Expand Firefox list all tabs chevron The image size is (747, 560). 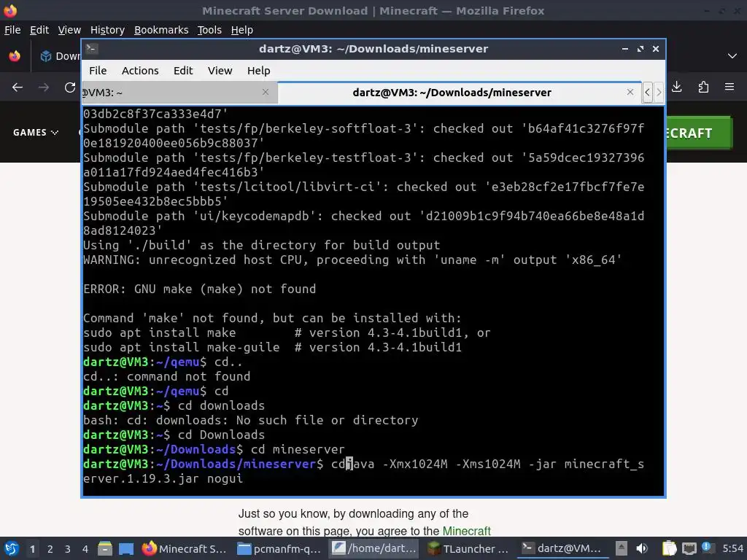coord(732,55)
